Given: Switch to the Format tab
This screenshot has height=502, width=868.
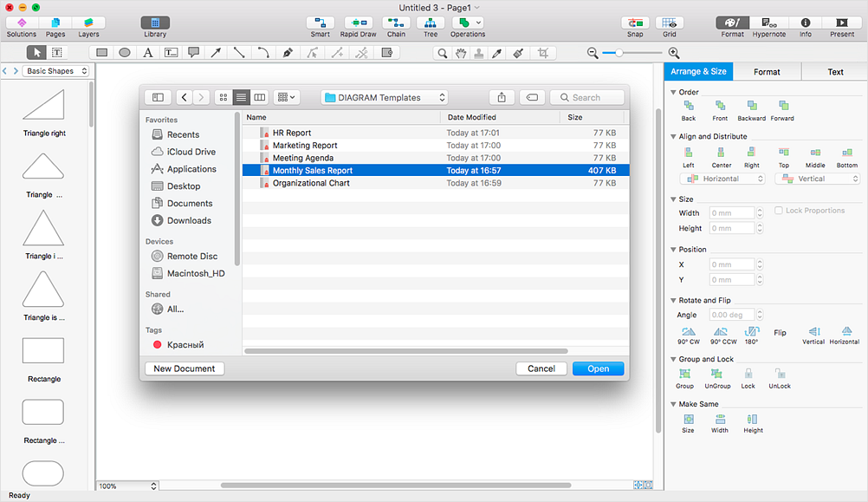Looking at the screenshot, I should tap(767, 72).
